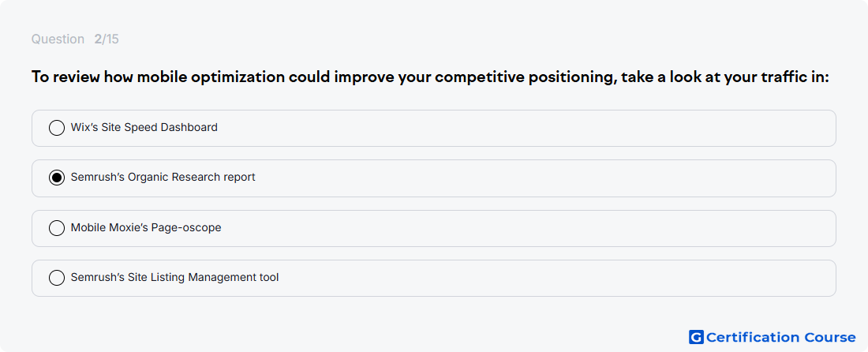Click the word "Certification" in the footer logo
The width and height of the screenshot is (868, 352).
753,337
